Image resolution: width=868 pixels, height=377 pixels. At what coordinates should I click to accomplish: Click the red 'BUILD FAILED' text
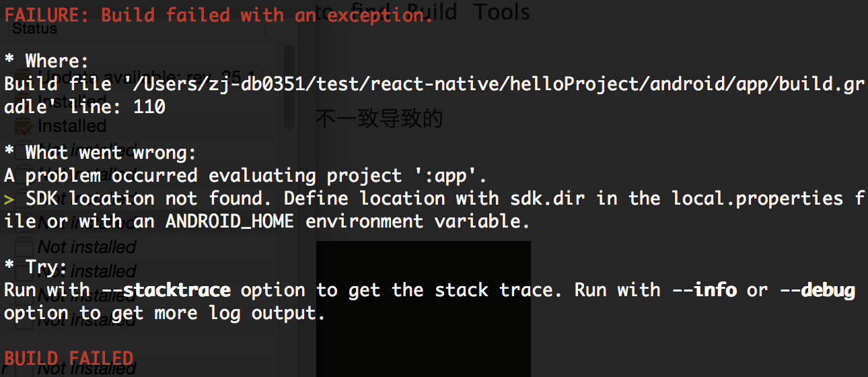(x=69, y=358)
